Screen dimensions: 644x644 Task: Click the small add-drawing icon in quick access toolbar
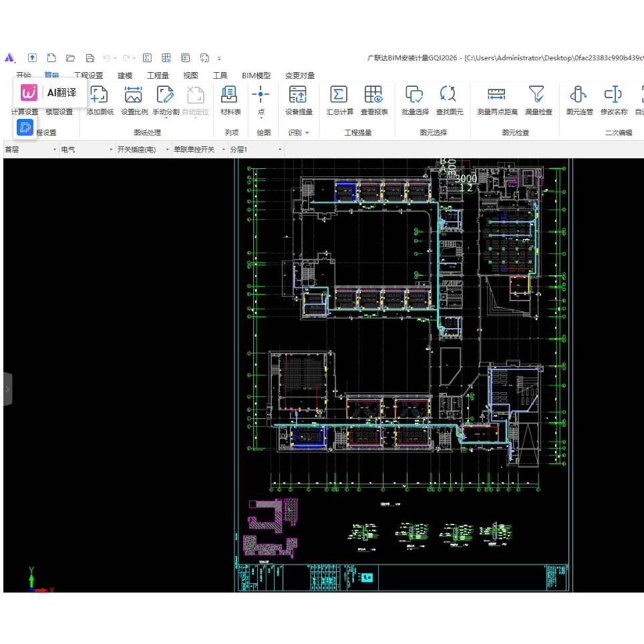[x=204, y=58]
